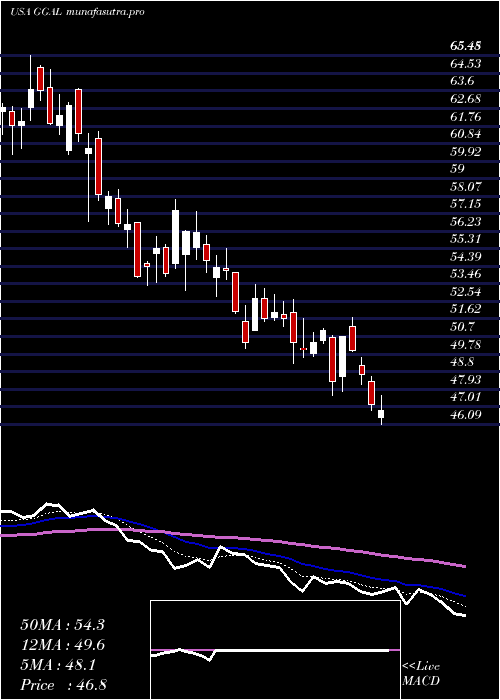Click the 56.23 price axis label
Image resolution: width=500 pixels, height=700 pixels.
[466, 221]
